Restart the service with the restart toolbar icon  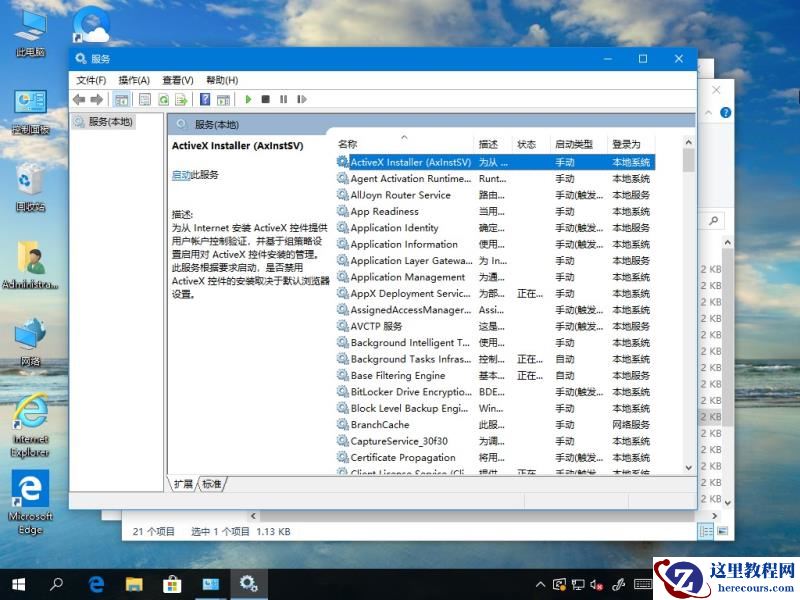tap(303, 99)
